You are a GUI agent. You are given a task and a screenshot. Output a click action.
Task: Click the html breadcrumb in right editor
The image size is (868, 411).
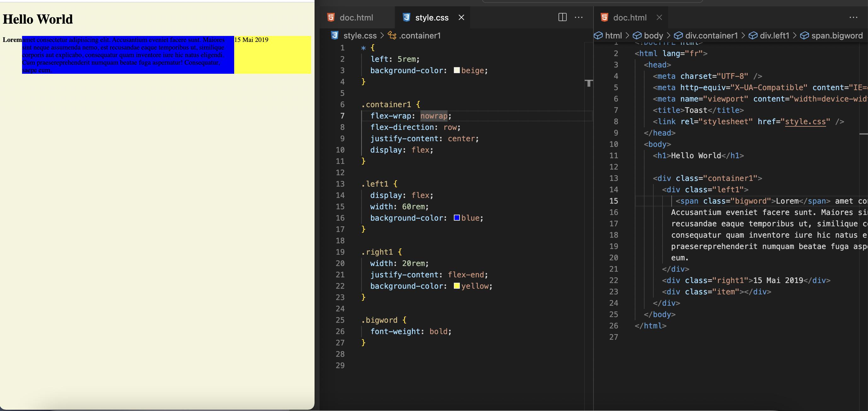tap(613, 35)
